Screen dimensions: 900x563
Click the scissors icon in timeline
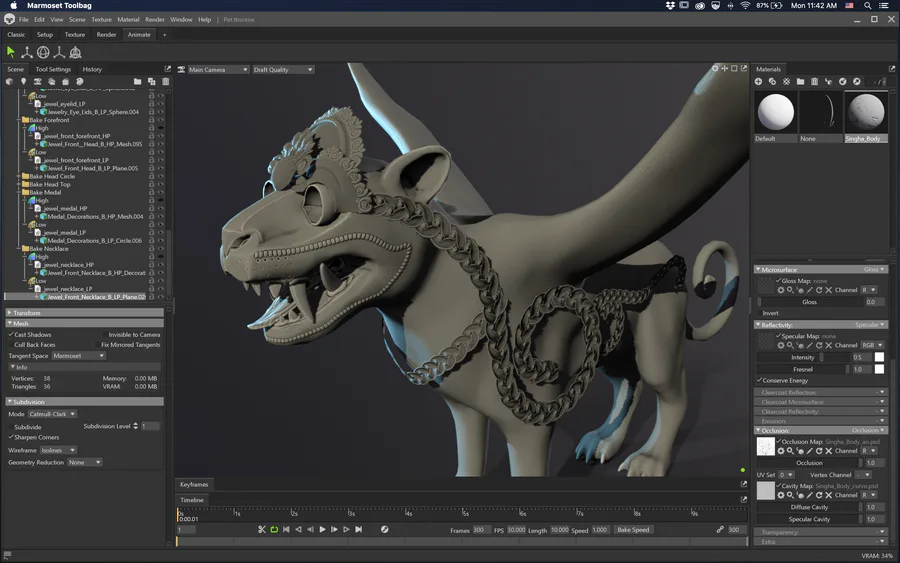tap(262, 529)
